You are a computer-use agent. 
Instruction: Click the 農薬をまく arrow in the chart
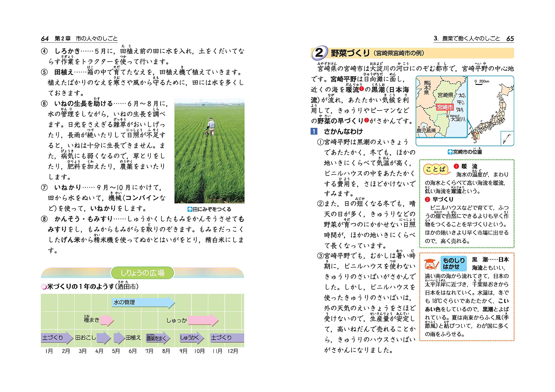[x=158, y=338]
